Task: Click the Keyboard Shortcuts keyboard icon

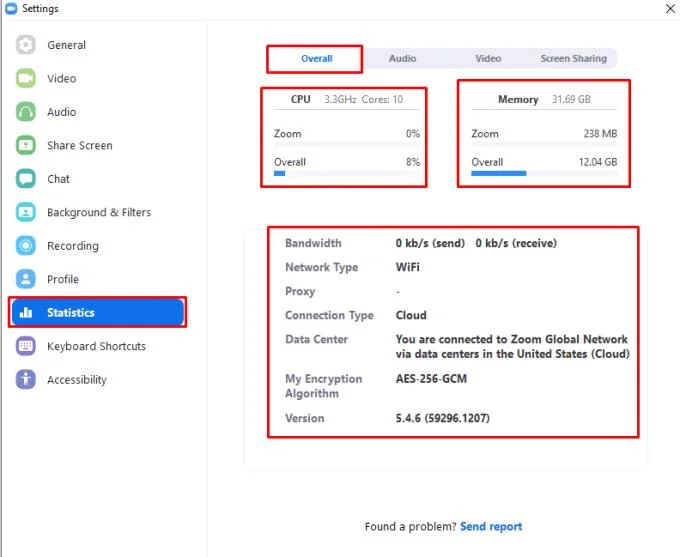Action: tap(26, 346)
